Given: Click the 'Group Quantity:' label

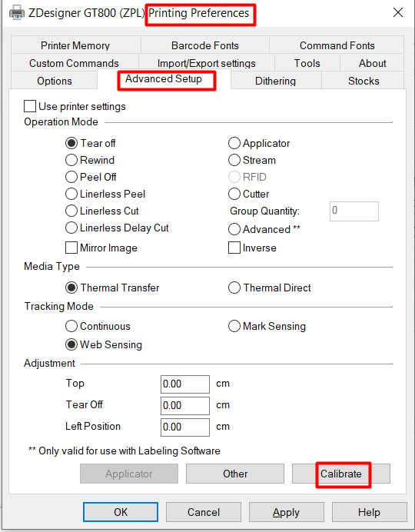Looking at the screenshot, I should pos(265,211).
